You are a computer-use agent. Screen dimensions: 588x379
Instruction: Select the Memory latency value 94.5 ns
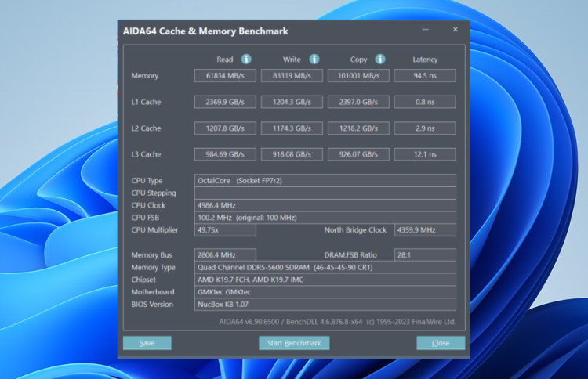tap(425, 76)
